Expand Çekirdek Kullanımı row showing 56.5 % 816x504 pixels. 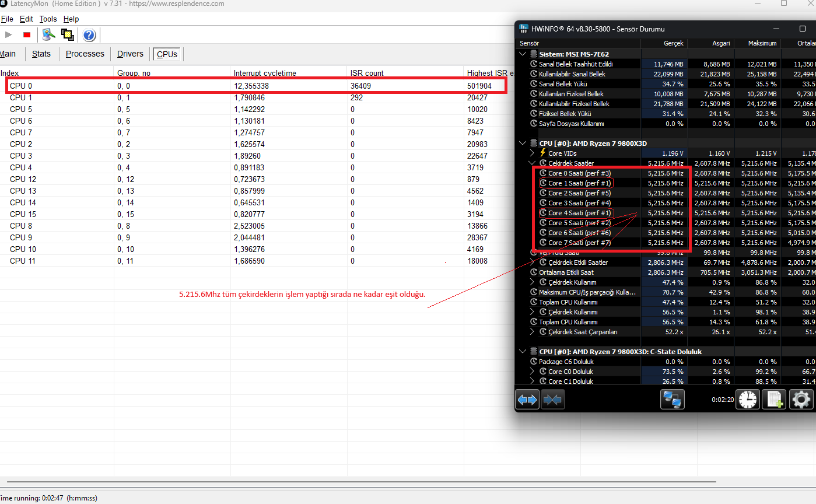click(532, 312)
